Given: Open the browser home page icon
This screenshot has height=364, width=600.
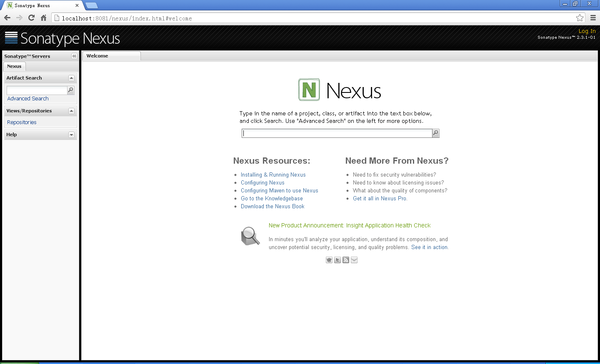Looking at the screenshot, I should pyautogui.click(x=43, y=18).
